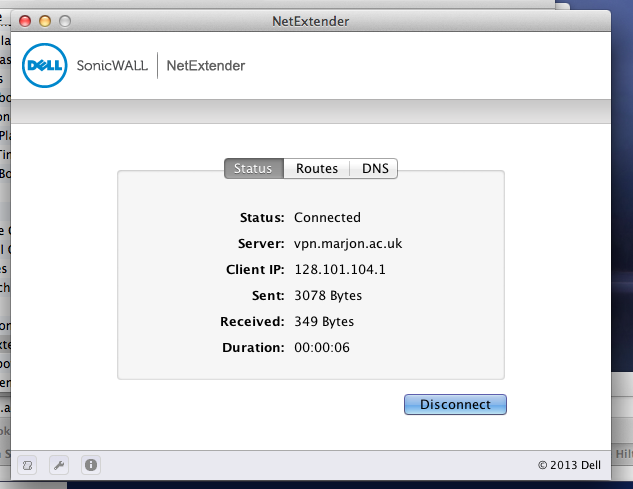The height and width of the screenshot is (489, 633).
Task: Click the sent value 3078 Bytes
Action: (328, 296)
